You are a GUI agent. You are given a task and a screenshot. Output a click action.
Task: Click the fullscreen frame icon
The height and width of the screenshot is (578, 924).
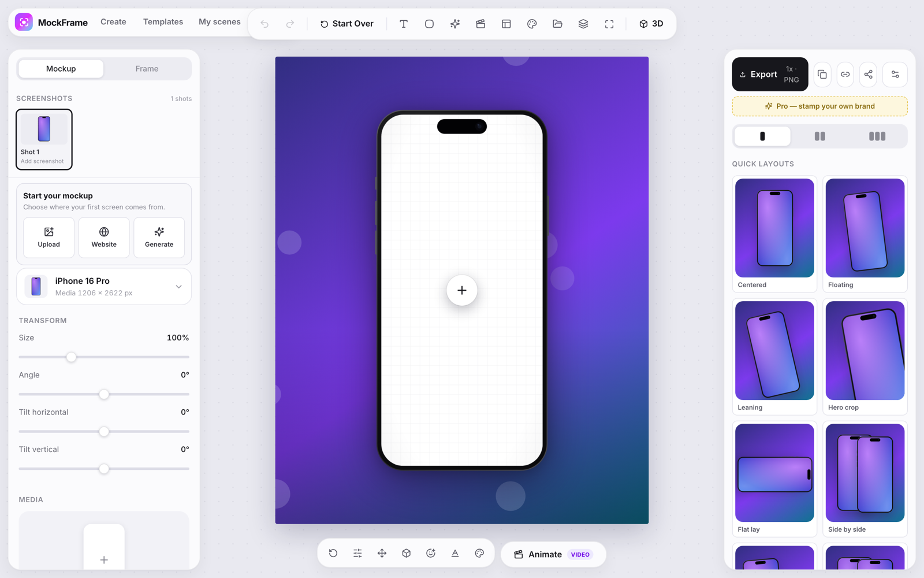pyautogui.click(x=609, y=24)
